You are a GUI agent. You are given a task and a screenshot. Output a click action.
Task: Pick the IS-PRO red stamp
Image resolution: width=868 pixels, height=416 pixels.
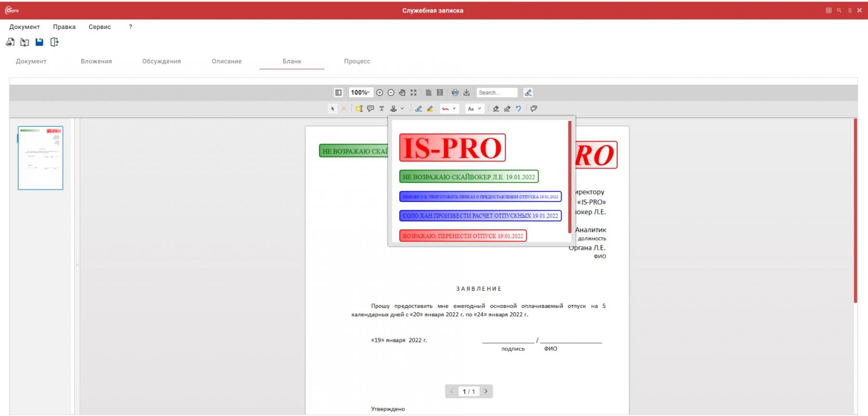(x=452, y=148)
